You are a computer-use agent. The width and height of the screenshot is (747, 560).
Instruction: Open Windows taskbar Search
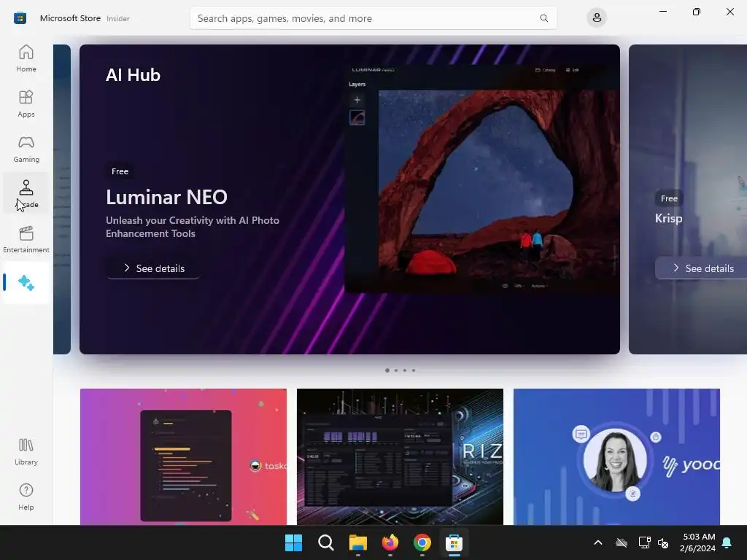pos(326,542)
